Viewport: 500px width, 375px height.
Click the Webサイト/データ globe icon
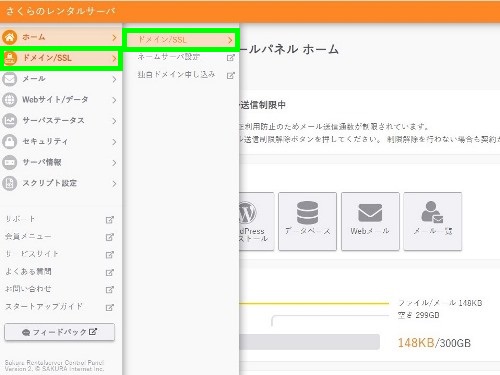[10, 100]
